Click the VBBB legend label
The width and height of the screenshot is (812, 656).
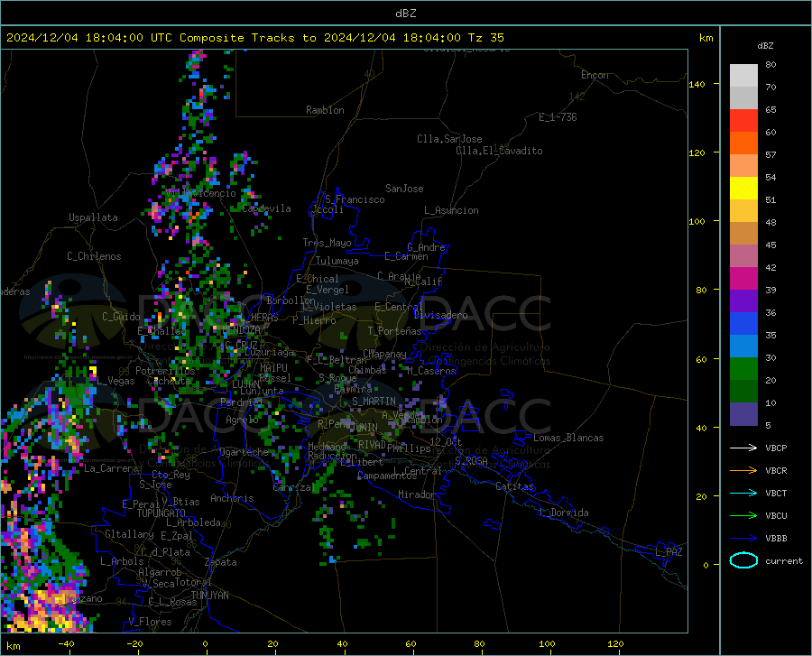776,538
